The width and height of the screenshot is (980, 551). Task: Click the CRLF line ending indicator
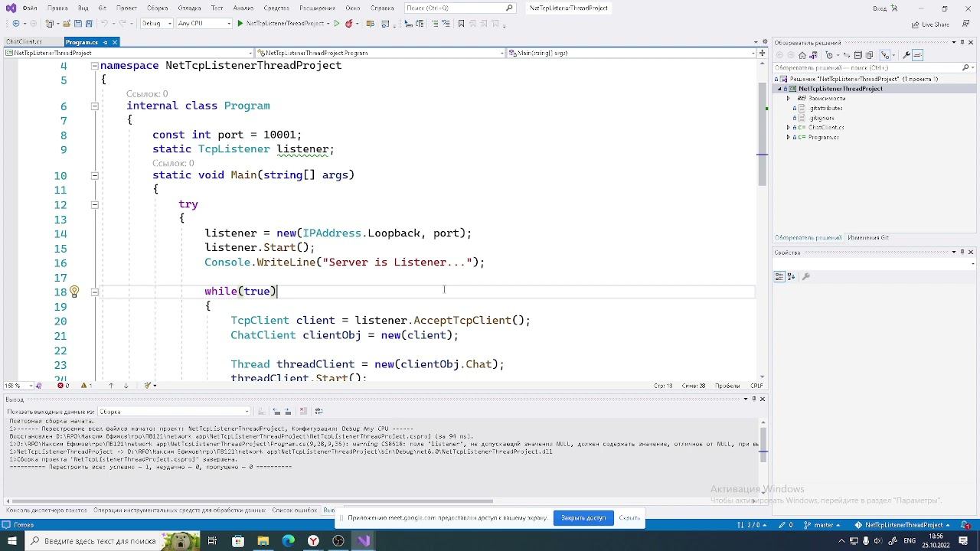pos(756,386)
